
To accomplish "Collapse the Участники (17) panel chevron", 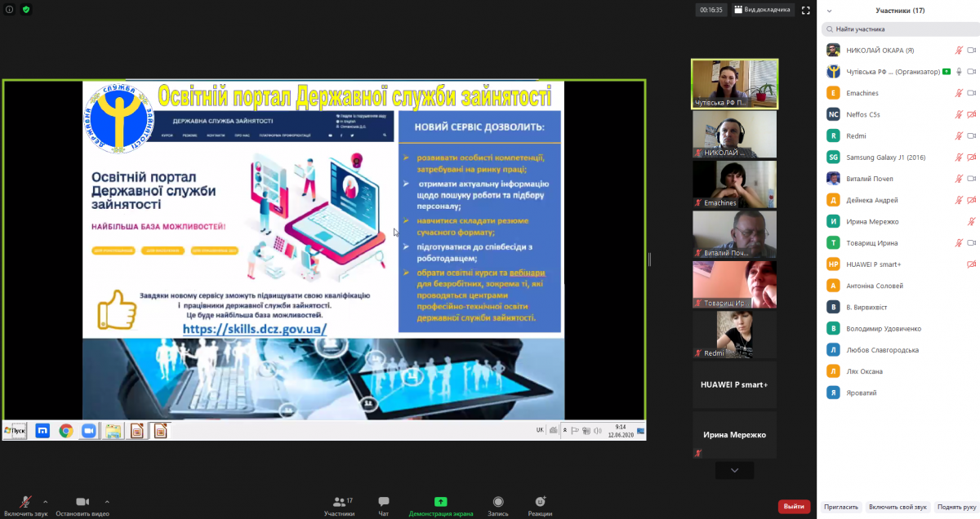I will pos(830,11).
